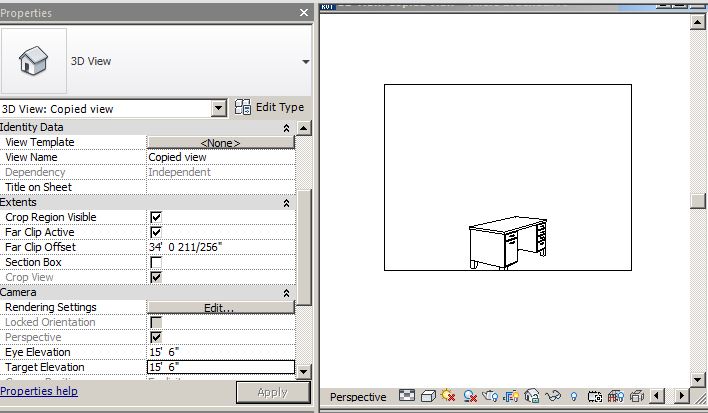
Task: Click the Properties panel scrollbar thumb
Action: (x=304, y=247)
